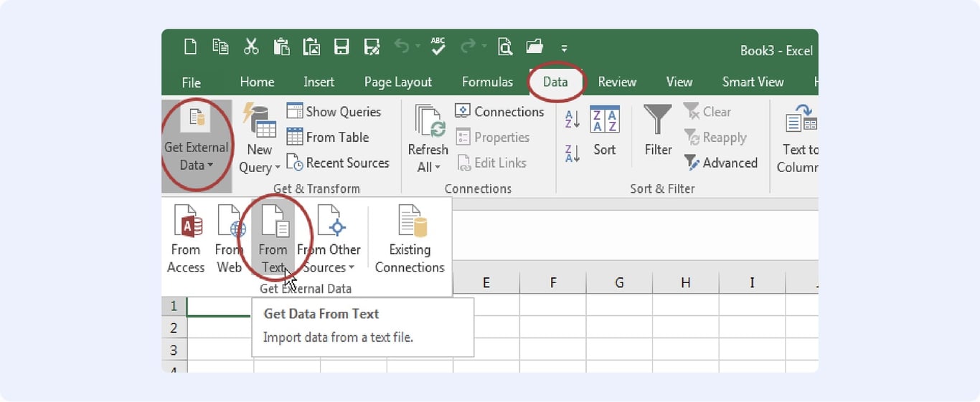The height and width of the screenshot is (402, 980).
Task: Click the Redo arrow icon
Action: tap(468, 47)
